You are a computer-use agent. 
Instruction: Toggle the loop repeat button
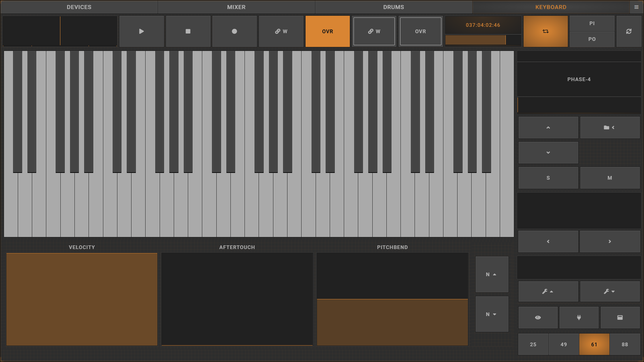tap(545, 31)
